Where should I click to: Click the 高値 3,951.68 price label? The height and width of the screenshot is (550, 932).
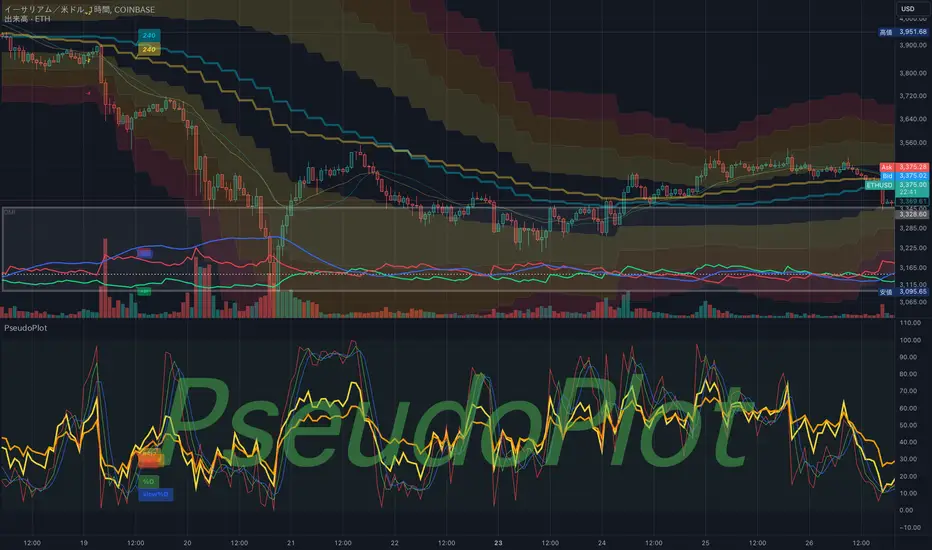(x=903, y=32)
